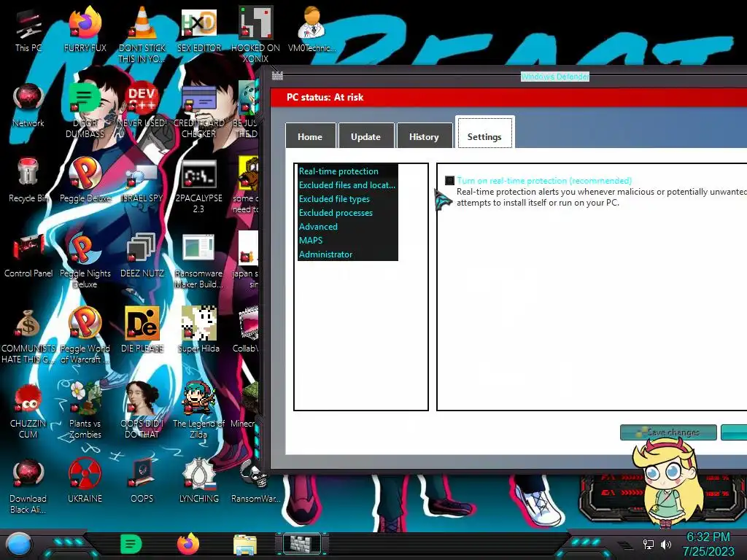
Task: Enable Turn on real-time protection checkbox
Action: tap(449, 181)
